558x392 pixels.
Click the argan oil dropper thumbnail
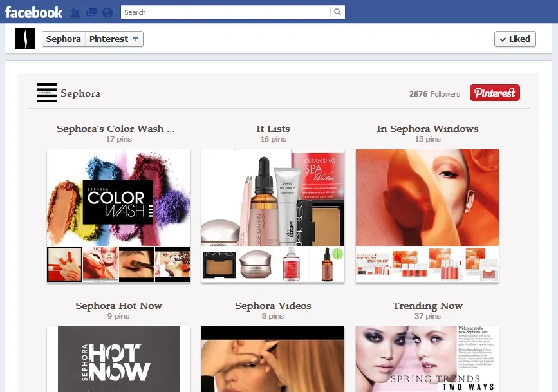[327, 264]
